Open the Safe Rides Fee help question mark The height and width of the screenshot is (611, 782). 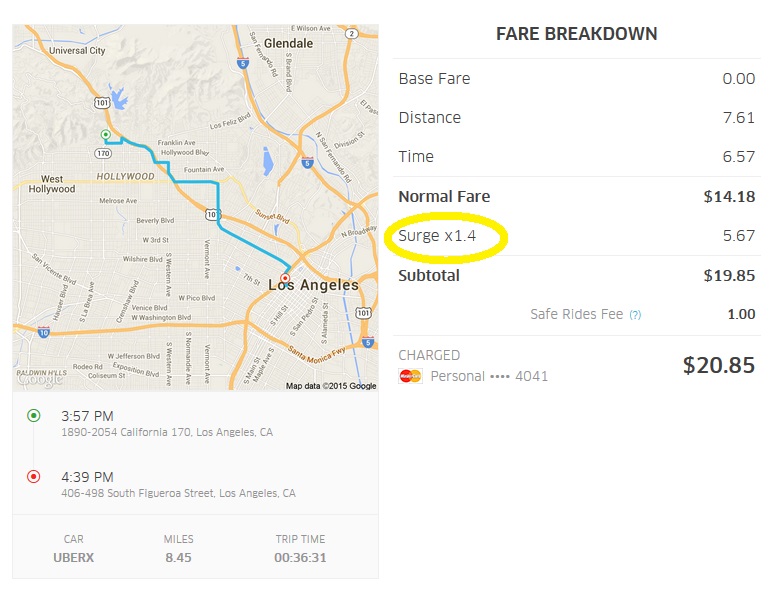(x=635, y=315)
